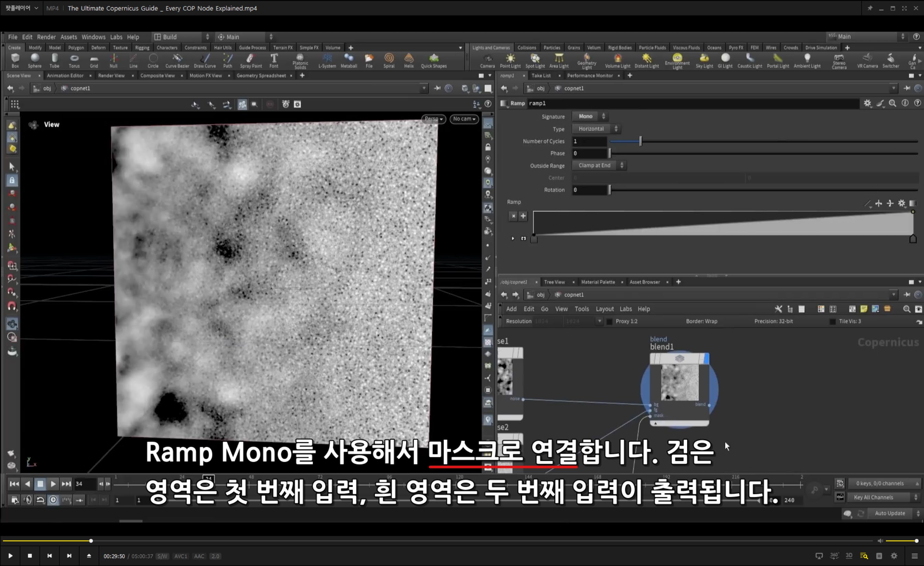Open the network Layout menu
Screen dimensions: 924x566
604,309
